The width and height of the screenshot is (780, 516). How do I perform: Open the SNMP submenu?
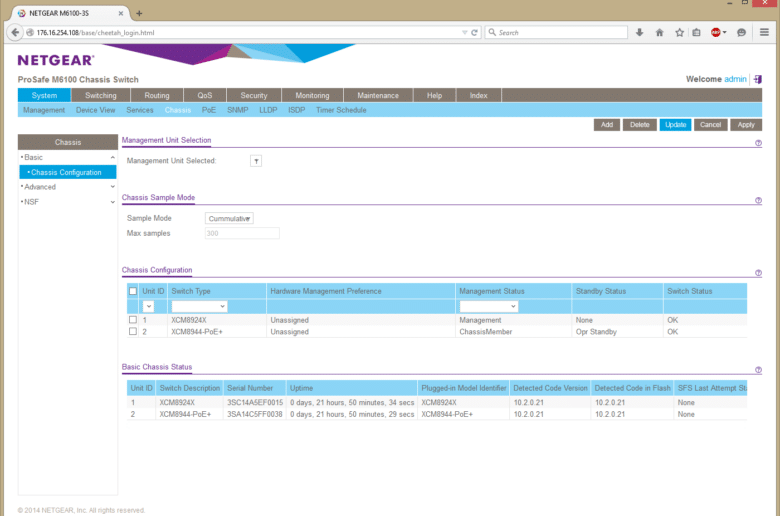(x=237, y=110)
